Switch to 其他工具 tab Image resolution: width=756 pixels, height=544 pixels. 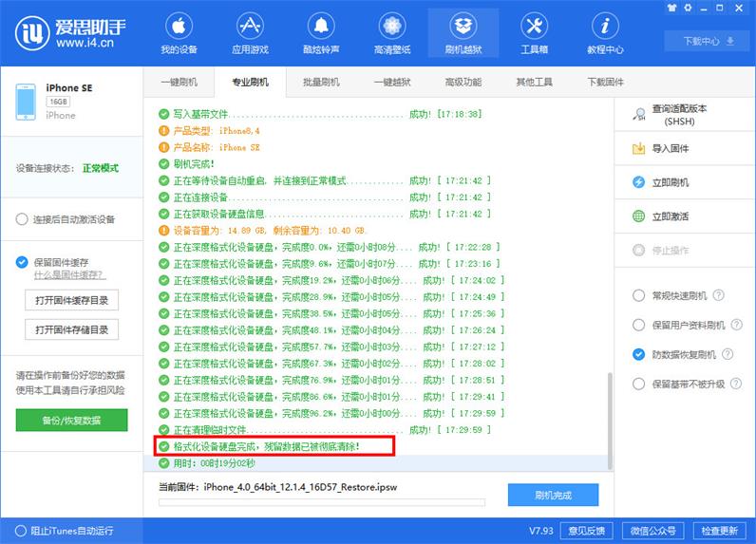[534, 82]
